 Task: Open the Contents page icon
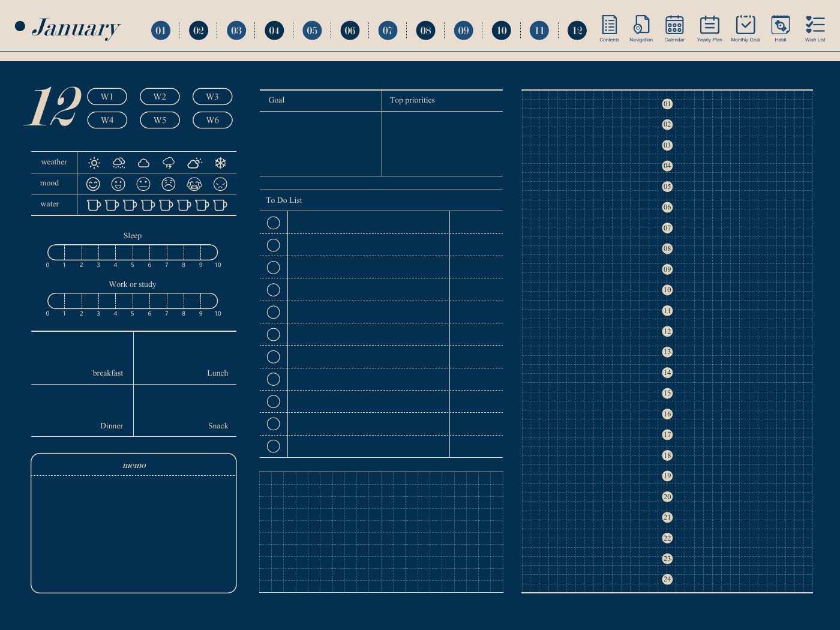coord(609,28)
